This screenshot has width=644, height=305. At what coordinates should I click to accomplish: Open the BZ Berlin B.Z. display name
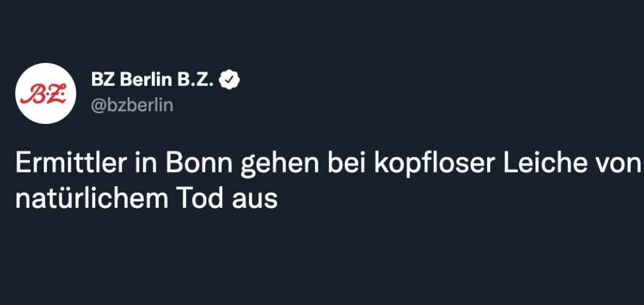click(x=155, y=79)
